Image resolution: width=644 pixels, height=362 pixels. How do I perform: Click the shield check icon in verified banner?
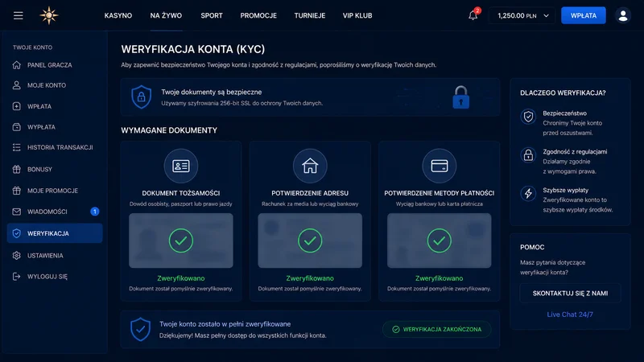[x=140, y=329]
